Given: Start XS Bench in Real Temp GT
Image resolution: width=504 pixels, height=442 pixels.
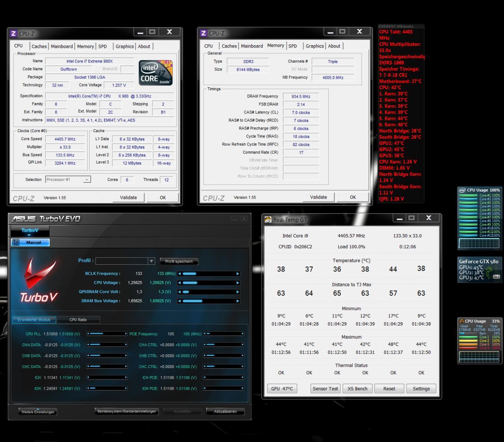Looking at the screenshot, I should (357, 389).
